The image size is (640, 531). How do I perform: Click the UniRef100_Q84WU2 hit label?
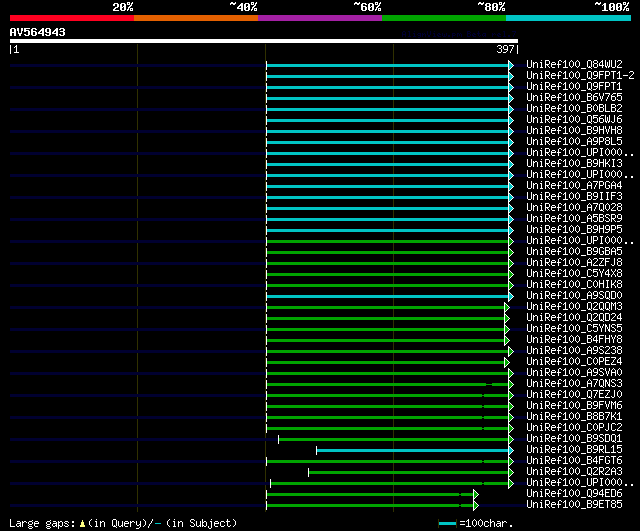574,64
